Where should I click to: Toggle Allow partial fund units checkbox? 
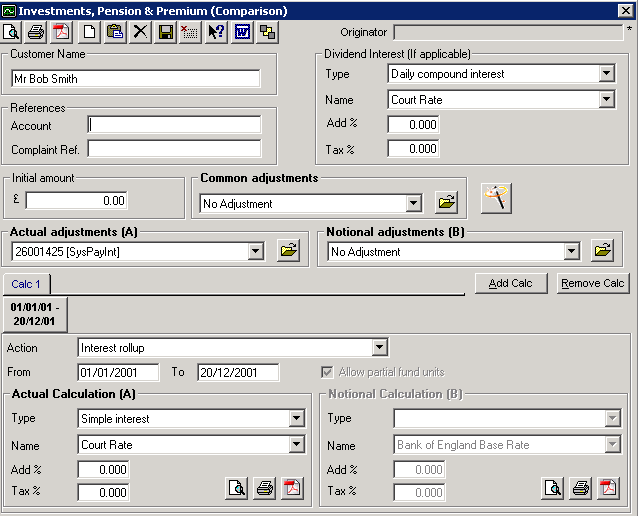pyautogui.click(x=327, y=372)
